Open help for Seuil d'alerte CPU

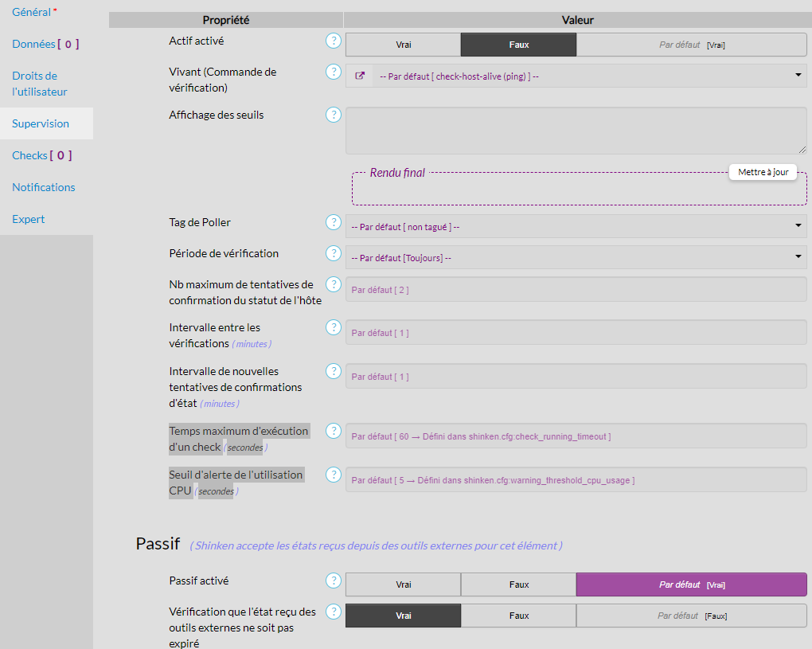(334, 475)
